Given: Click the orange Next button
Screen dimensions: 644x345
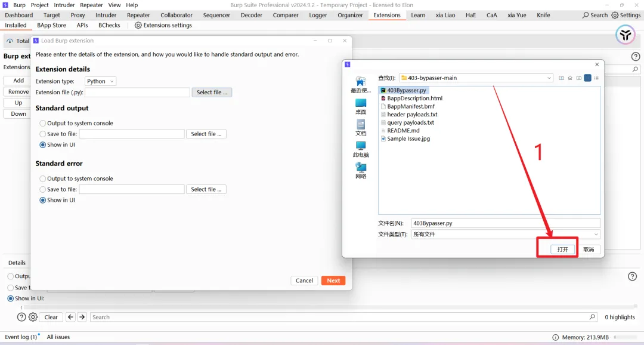Looking at the screenshot, I should (333, 281).
